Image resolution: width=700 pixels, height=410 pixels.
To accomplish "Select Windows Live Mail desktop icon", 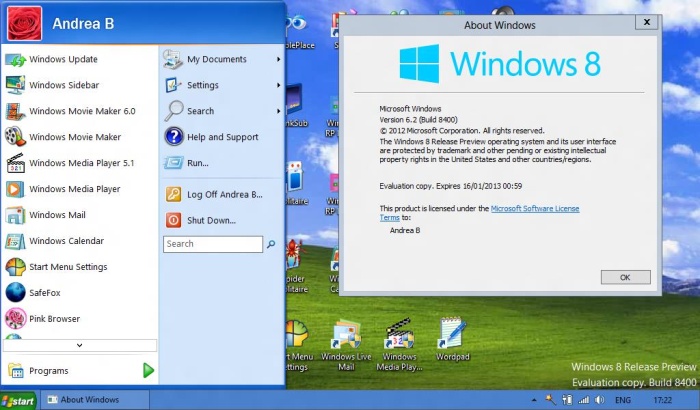I will (x=346, y=345).
